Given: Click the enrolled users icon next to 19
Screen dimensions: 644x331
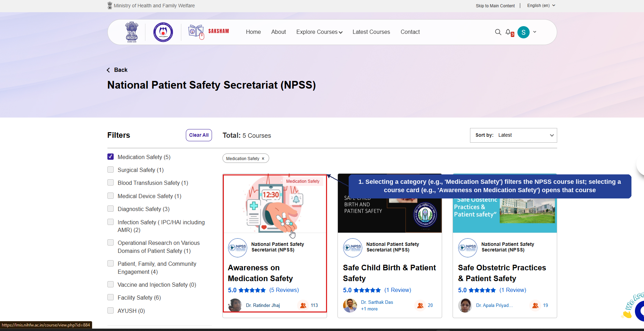Looking at the screenshot, I should tap(535, 306).
